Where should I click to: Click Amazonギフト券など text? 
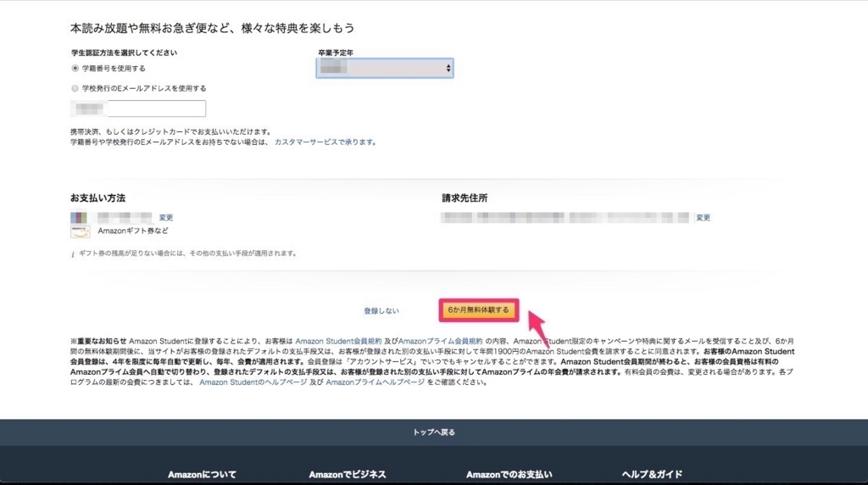[133, 231]
